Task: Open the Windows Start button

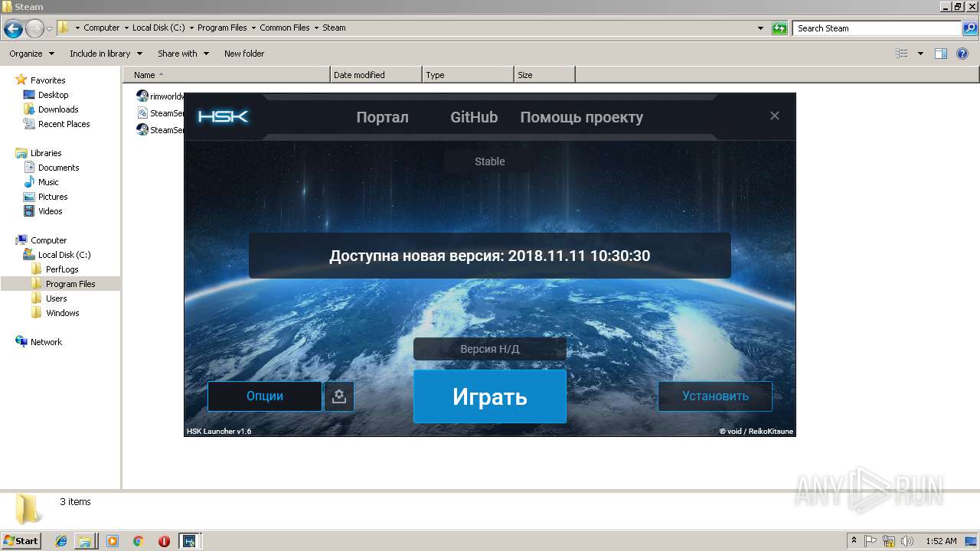Action: pyautogui.click(x=21, y=540)
